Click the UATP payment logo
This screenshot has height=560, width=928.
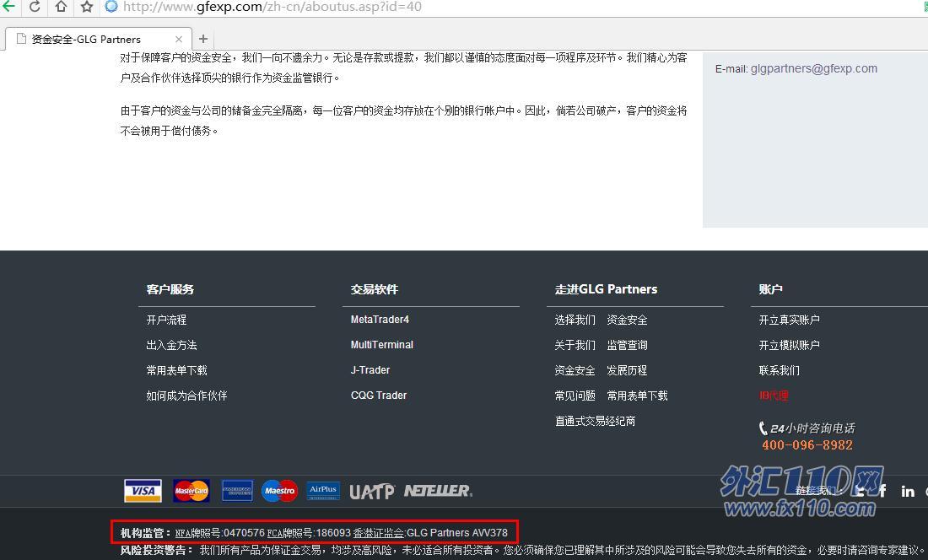pos(372,492)
